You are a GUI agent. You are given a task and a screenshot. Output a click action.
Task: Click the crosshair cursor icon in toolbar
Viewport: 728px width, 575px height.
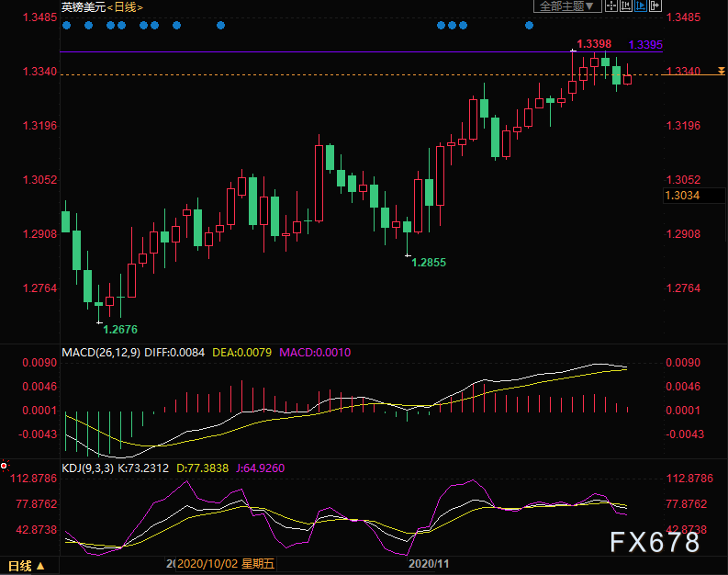611,6
